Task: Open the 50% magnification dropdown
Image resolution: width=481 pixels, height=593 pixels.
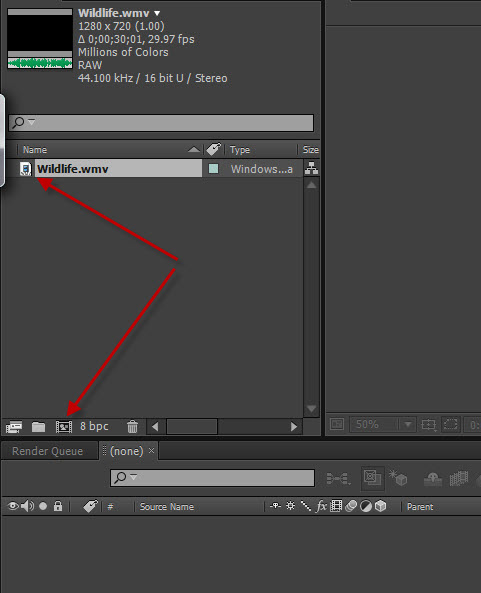Action: 408,424
